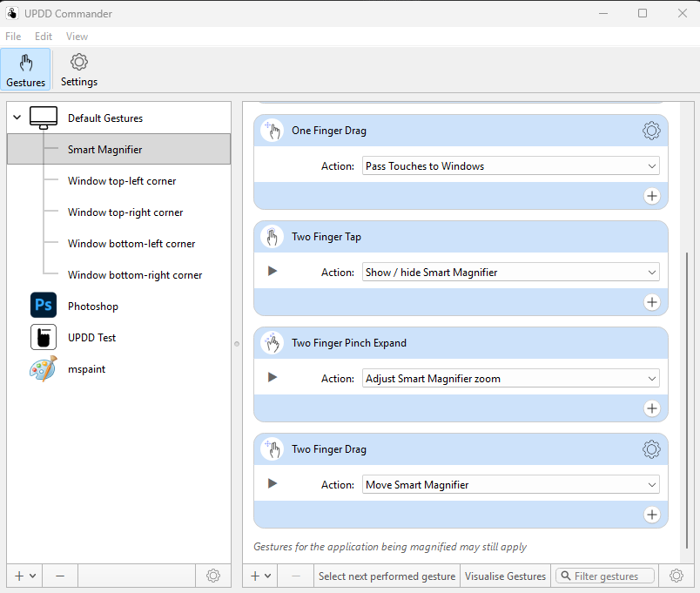This screenshot has width=700, height=593.
Task: Open the View menu
Action: [x=77, y=37]
